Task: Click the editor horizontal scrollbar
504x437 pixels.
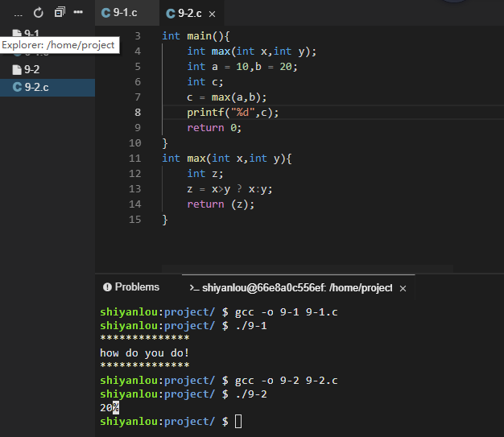Action: click(308, 269)
